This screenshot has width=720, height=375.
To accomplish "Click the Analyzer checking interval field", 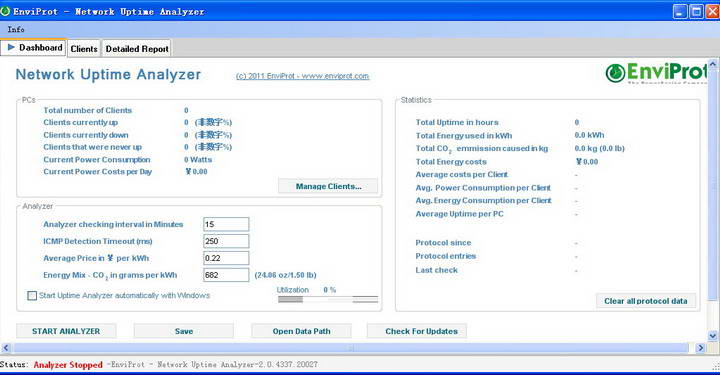I will (x=226, y=224).
